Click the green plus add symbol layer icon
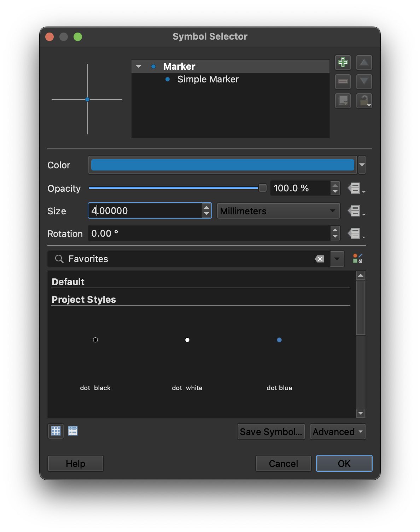 click(343, 63)
